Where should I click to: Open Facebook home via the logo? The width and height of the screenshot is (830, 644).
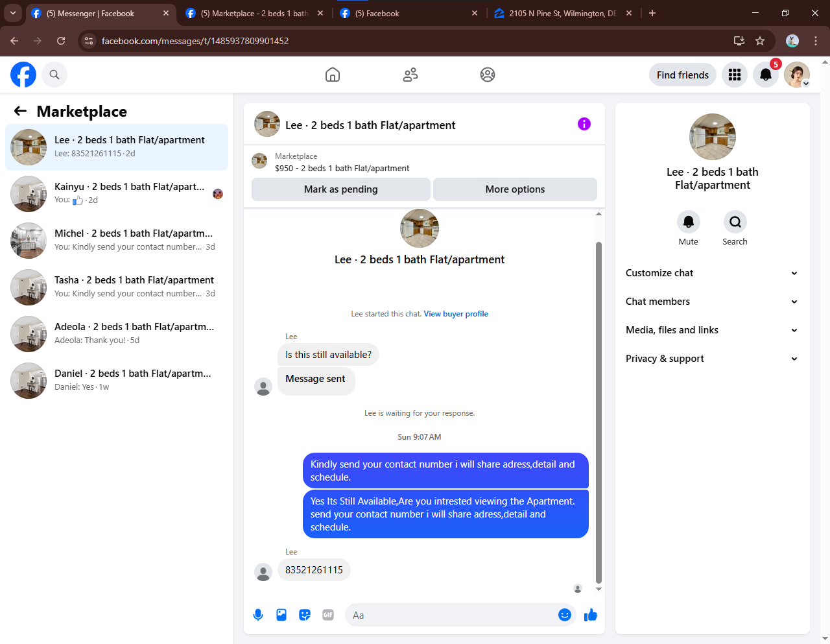23,75
